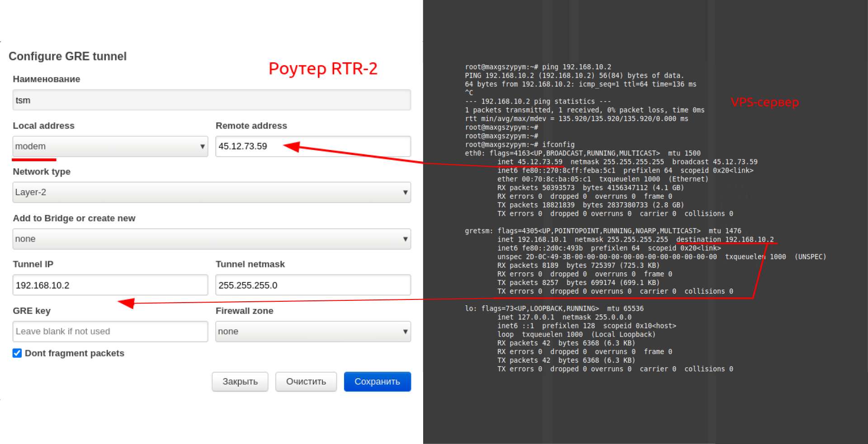The height and width of the screenshot is (444, 868).
Task: Click the Configure GRE tunnel heading
Action: coord(68,56)
